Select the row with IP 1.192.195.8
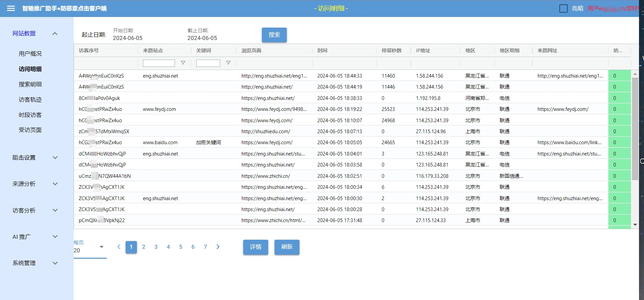This screenshot has height=300, width=644. coord(352,98)
